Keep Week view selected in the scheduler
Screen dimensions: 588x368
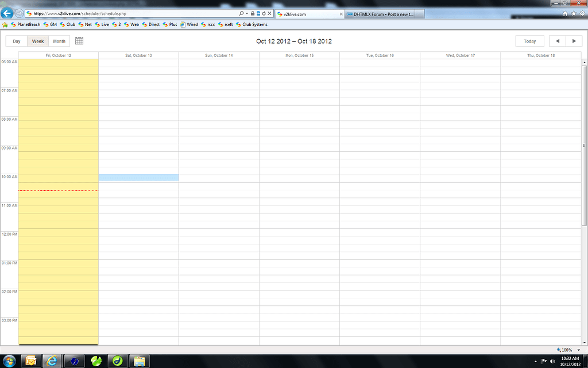[37, 41]
